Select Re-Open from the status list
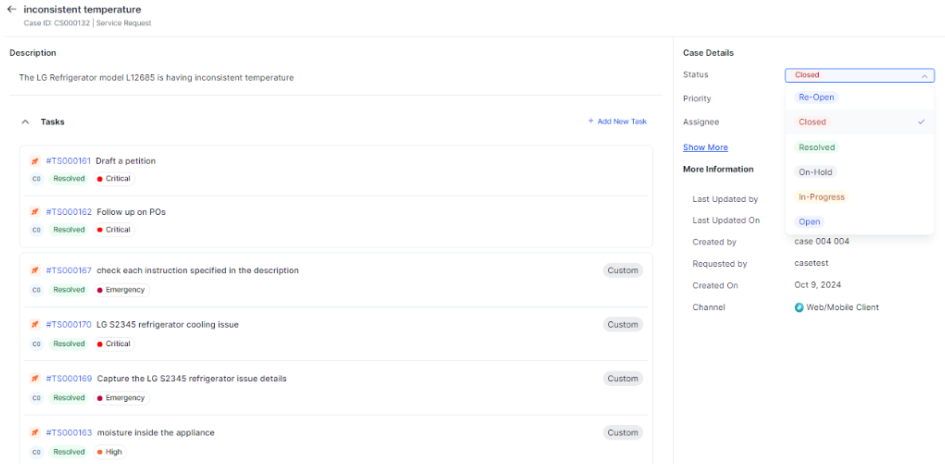Viewport: 945px width, 464px height. click(815, 97)
